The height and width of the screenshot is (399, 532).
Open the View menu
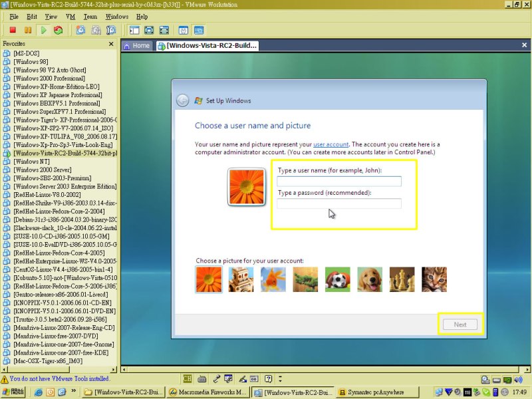coord(51,17)
